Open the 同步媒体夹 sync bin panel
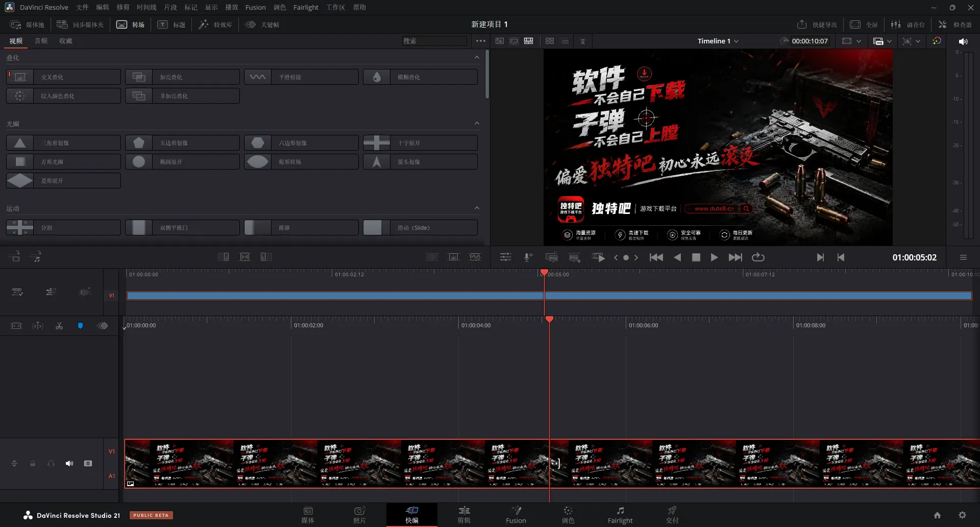This screenshot has width=980, height=527. (x=80, y=25)
